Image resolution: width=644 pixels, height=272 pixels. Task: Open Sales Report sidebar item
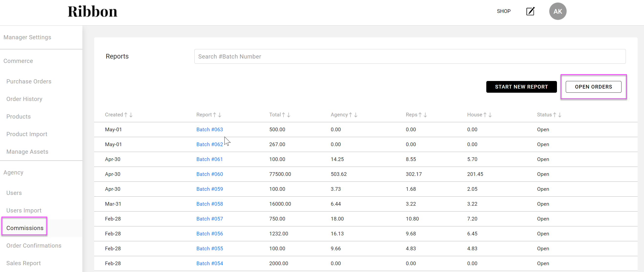[23, 263]
